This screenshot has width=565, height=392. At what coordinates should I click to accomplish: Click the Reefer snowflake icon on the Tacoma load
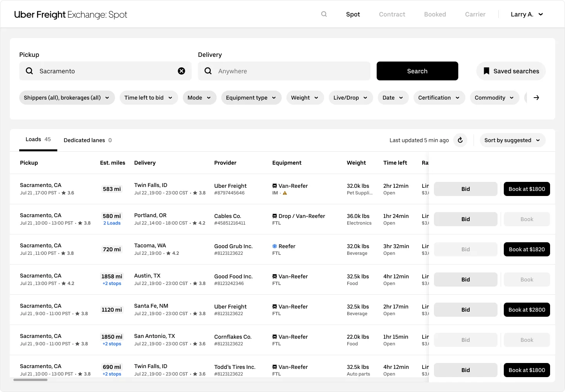tap(274, 246)
